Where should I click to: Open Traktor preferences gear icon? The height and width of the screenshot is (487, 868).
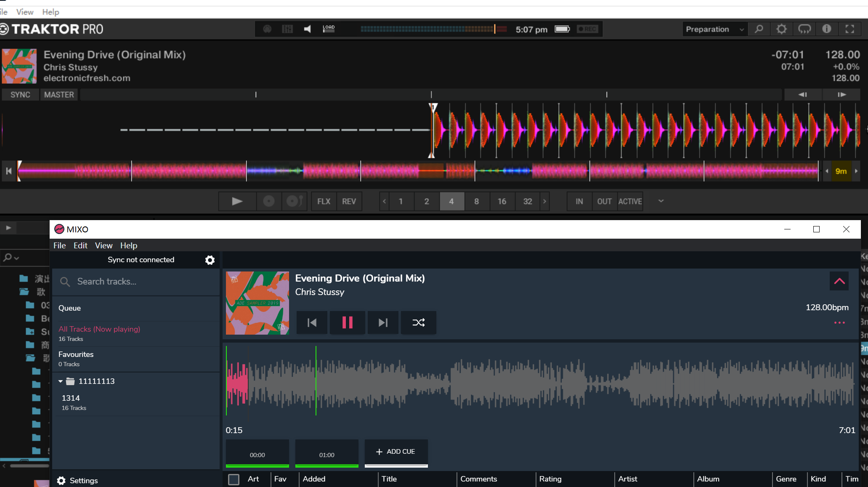coord(781,29)
